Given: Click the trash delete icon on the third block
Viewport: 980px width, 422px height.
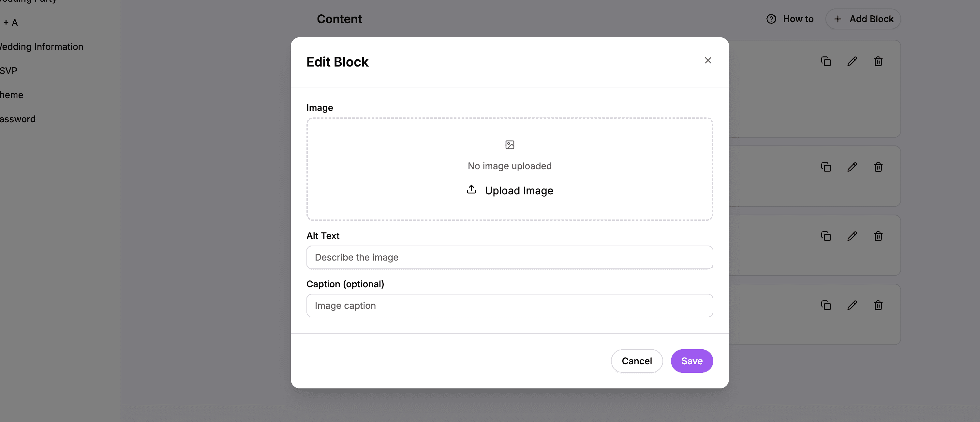Looking at the screenshot, I should click(878, 236).
